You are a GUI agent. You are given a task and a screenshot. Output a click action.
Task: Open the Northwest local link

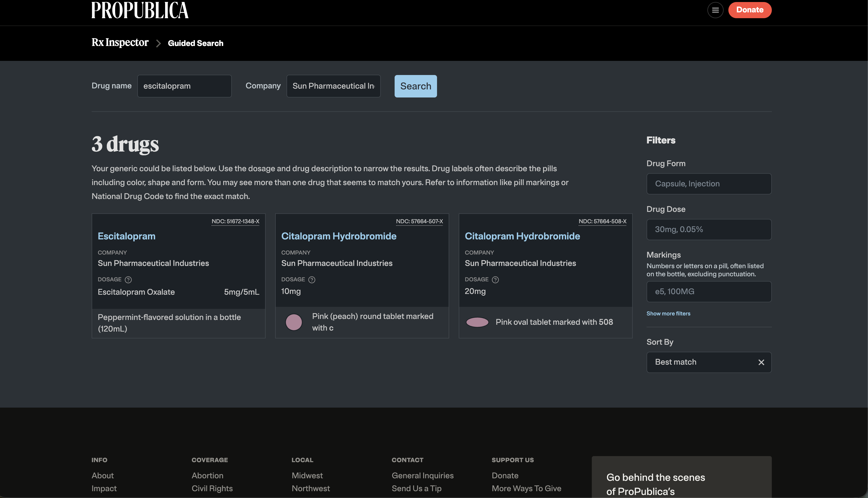click(x=311, y=488)
